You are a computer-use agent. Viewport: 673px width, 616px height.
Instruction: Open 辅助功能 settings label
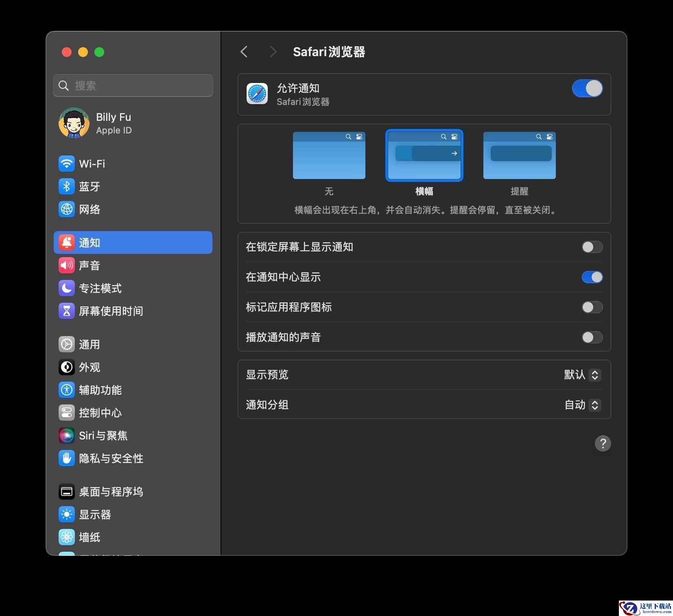(100, 390)
